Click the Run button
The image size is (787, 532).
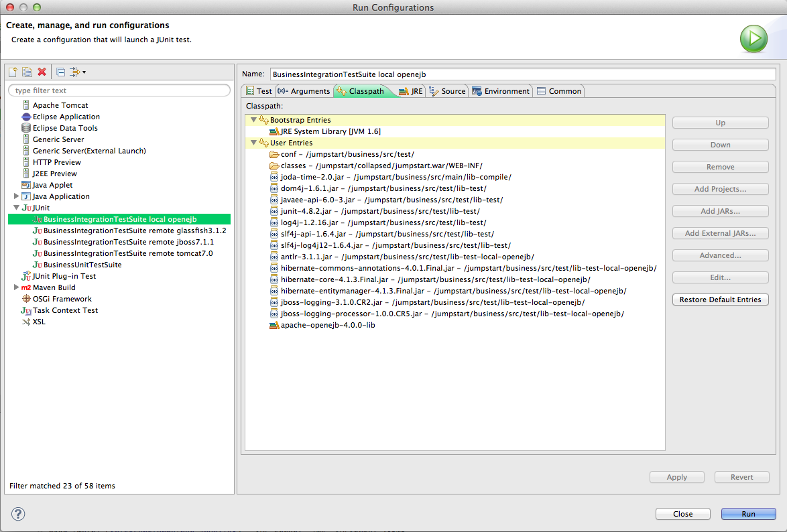[x=748, y=514]
